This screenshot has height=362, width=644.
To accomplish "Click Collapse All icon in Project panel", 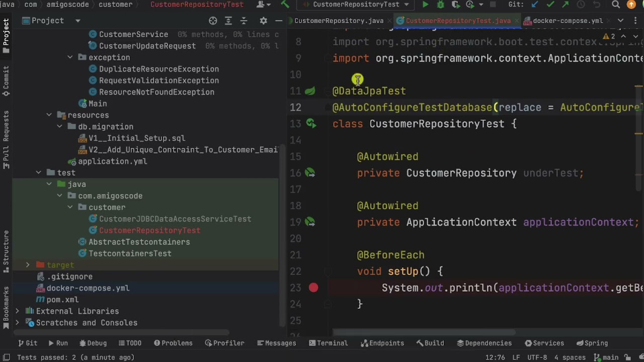I will coord(244,21).
